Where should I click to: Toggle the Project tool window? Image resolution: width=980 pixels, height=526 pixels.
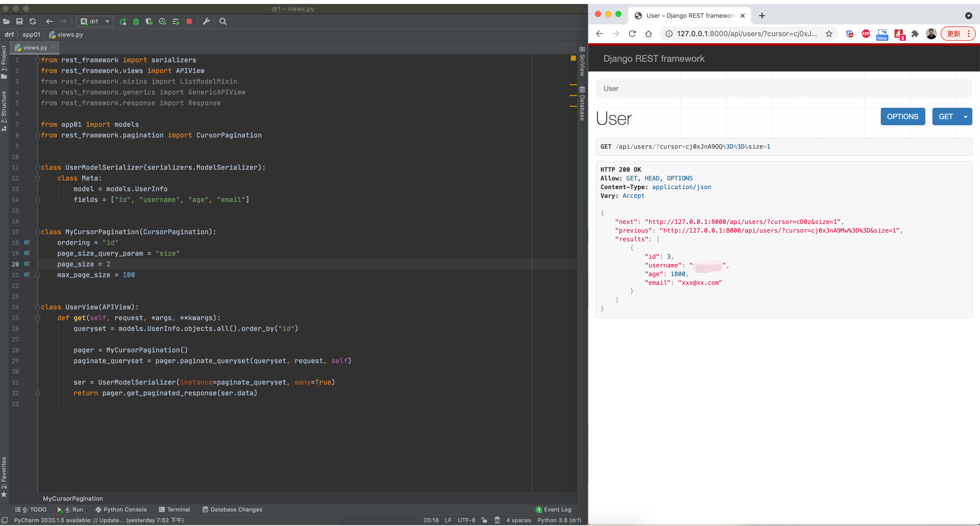click(x=4, y=62)
